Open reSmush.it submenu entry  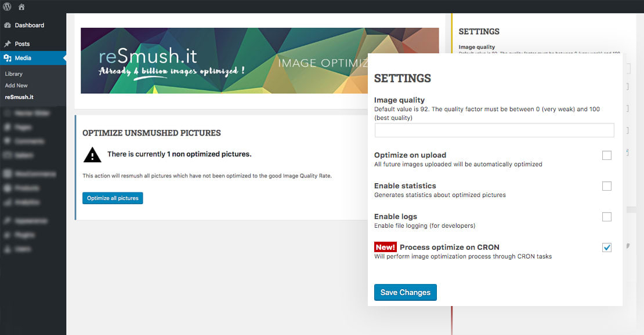click(x=19, y=97)
